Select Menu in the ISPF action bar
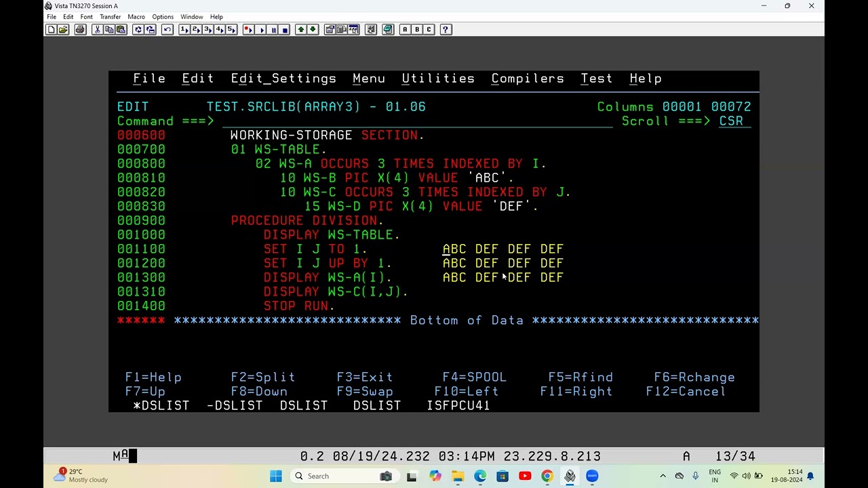 click(x=369, y=79)
